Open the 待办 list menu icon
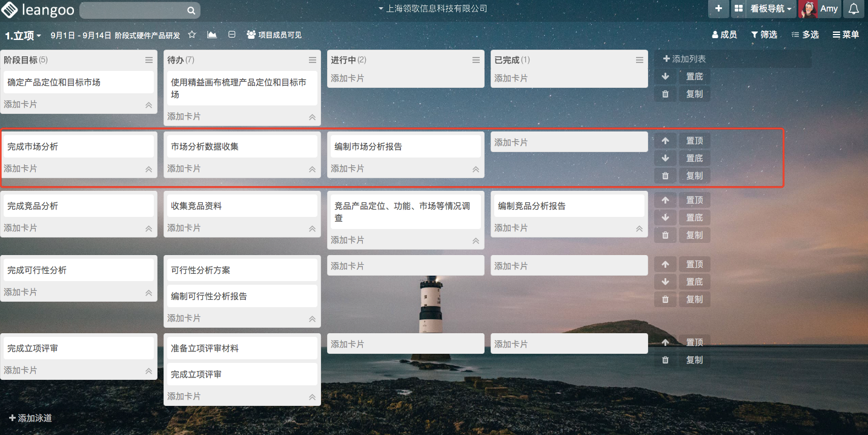Image resolution: width=868 pixels, height=435 pixels. tap(313, 60)
